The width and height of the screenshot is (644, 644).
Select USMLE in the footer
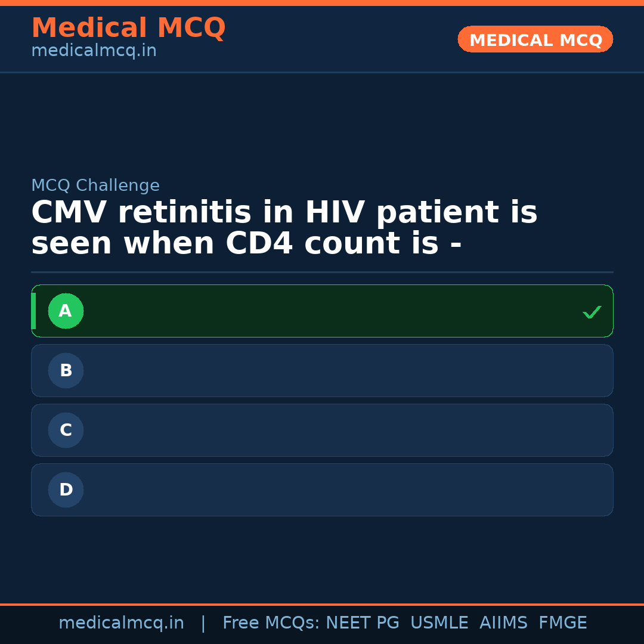click(439, 623)
